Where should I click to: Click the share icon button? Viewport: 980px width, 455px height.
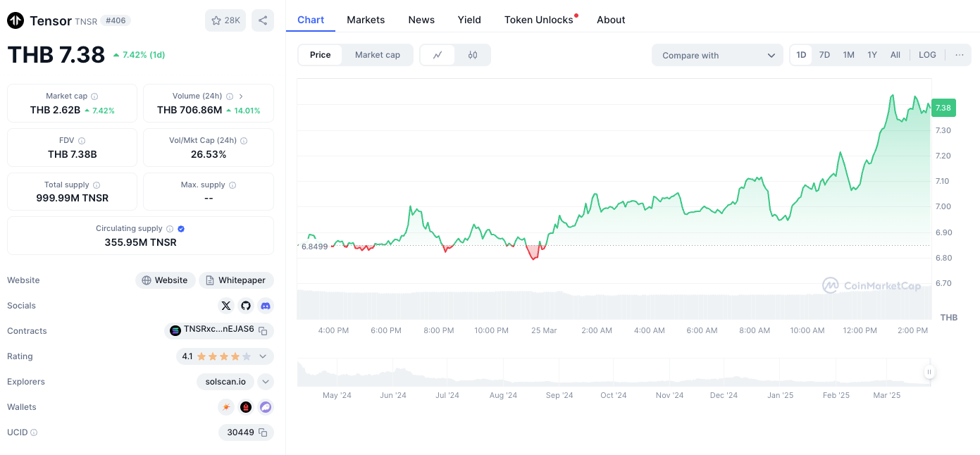click(263, 20)
